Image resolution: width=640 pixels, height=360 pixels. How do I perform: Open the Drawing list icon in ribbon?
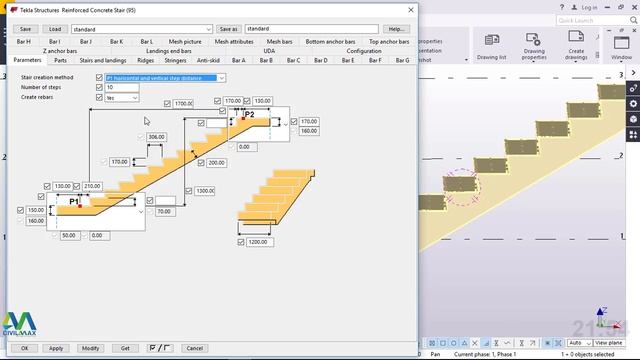[491, 40]
